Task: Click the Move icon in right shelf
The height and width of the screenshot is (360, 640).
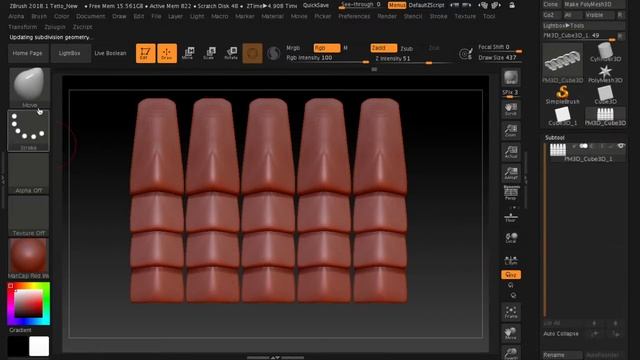Action: [511, 333]
